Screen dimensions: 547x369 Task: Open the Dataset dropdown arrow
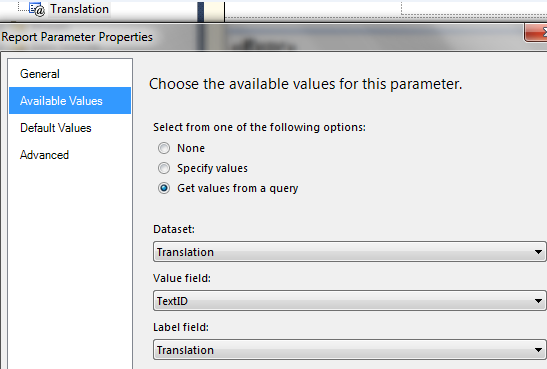pos(538,252)
